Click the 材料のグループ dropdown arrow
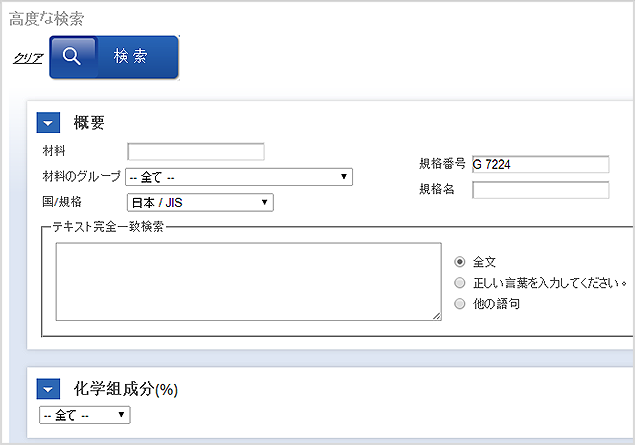The width and height of the screenshot is (635, 445). pos(344,177)
